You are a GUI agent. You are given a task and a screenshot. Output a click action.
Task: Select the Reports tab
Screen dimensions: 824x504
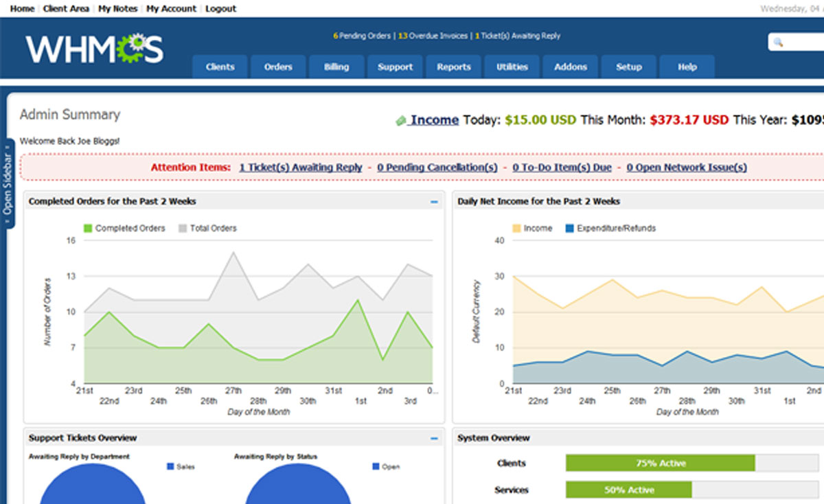(x=454, y=67)
